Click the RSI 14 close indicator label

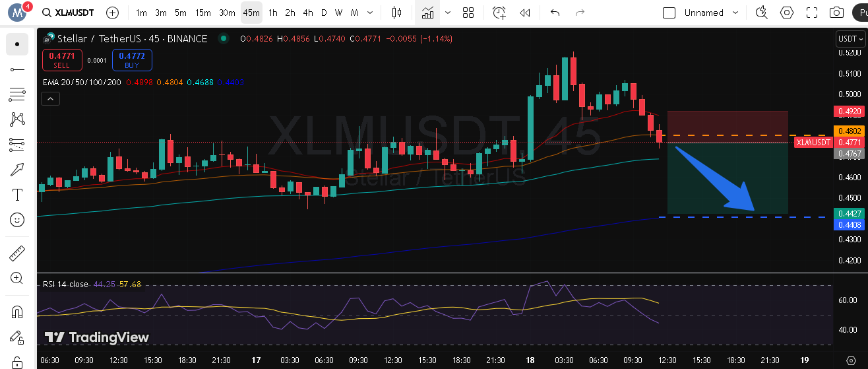(65, 285)
